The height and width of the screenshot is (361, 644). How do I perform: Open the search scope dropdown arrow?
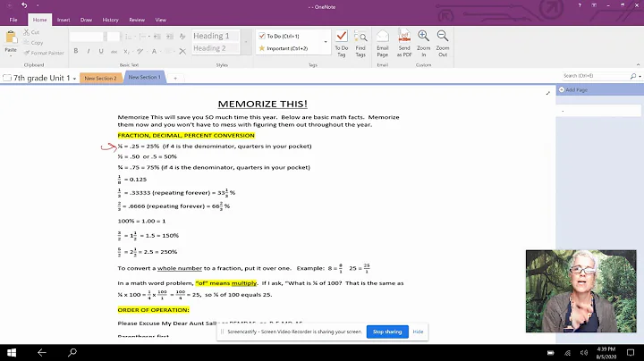[640, 76]
